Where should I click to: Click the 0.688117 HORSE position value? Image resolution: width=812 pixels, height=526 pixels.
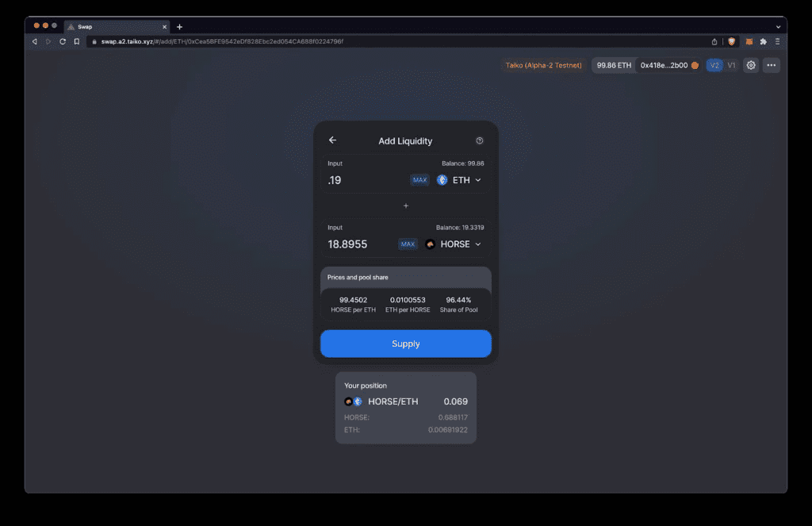pos(453,417)
